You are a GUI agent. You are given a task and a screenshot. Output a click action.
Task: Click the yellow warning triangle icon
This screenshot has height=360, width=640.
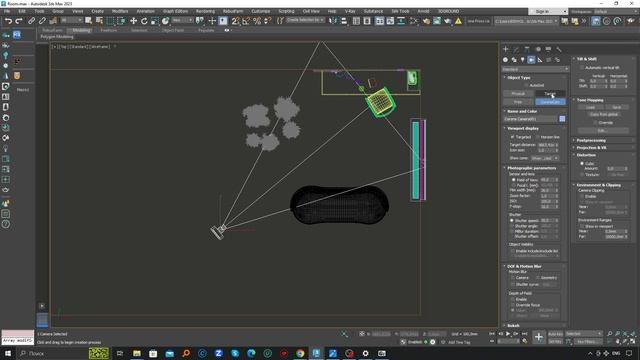click(x=458, y=21)
